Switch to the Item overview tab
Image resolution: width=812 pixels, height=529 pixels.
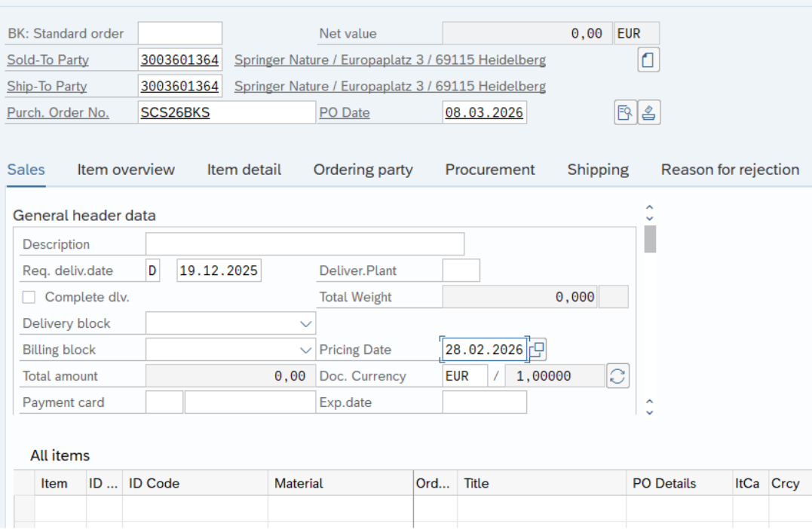(126, 170)
